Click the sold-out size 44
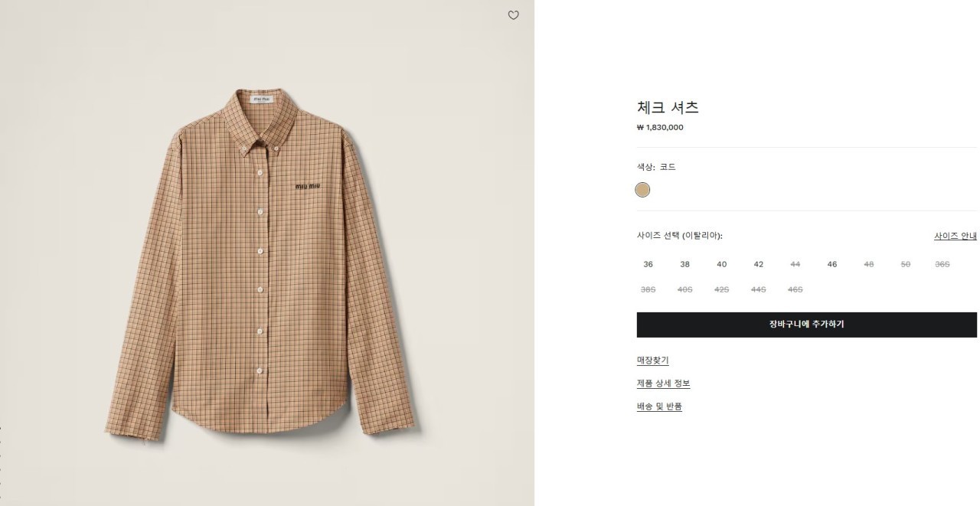This screenshot has width=980, height=506. [x=795, y=264]
